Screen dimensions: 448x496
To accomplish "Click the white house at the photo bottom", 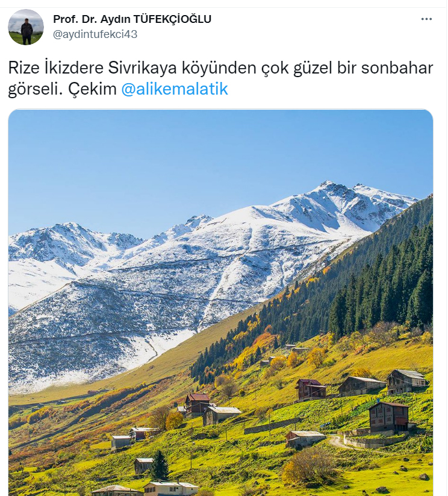I will pos(171,488).
